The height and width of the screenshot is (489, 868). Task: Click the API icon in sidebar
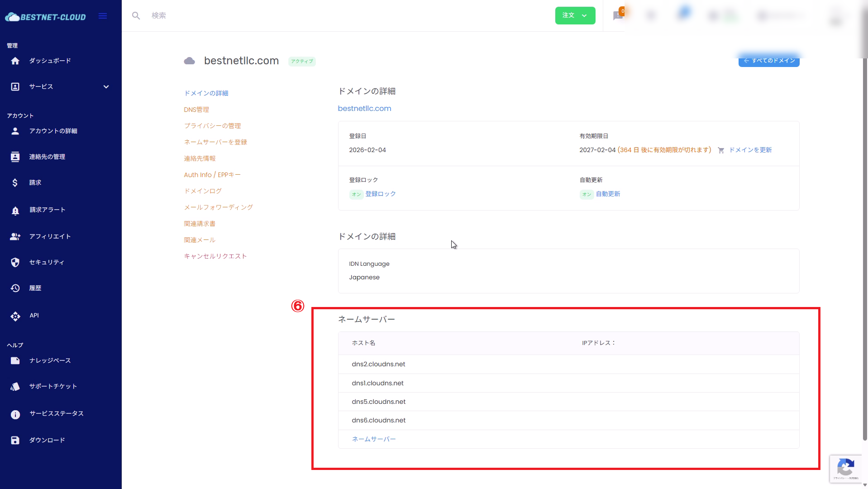(15, 316)
